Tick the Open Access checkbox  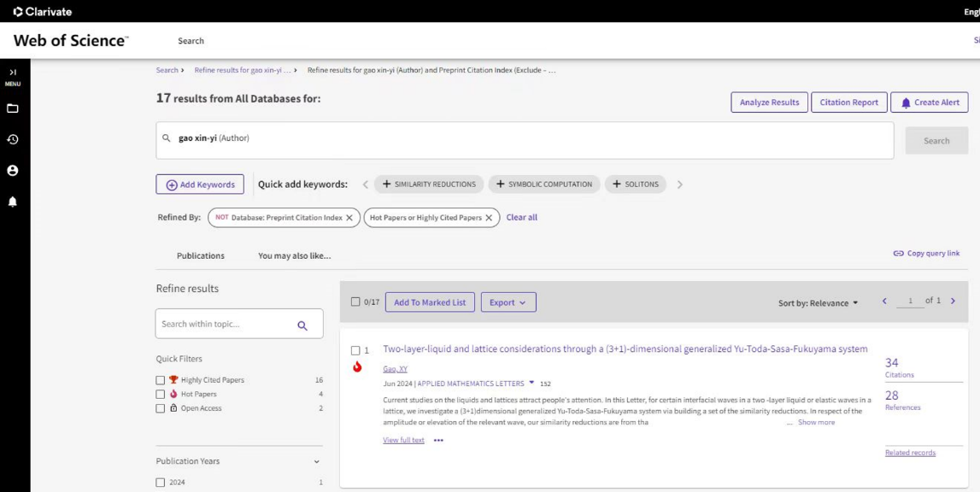[161, 408]
